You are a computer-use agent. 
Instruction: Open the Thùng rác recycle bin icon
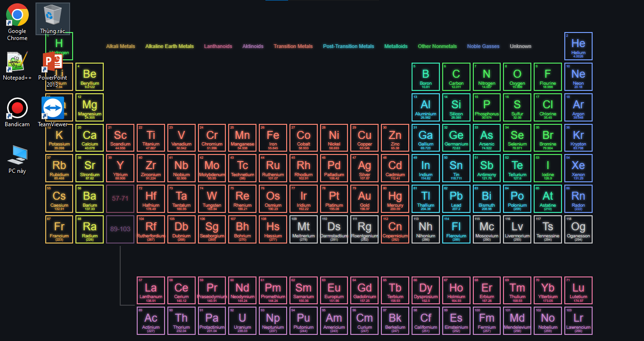tap(53, 19)
